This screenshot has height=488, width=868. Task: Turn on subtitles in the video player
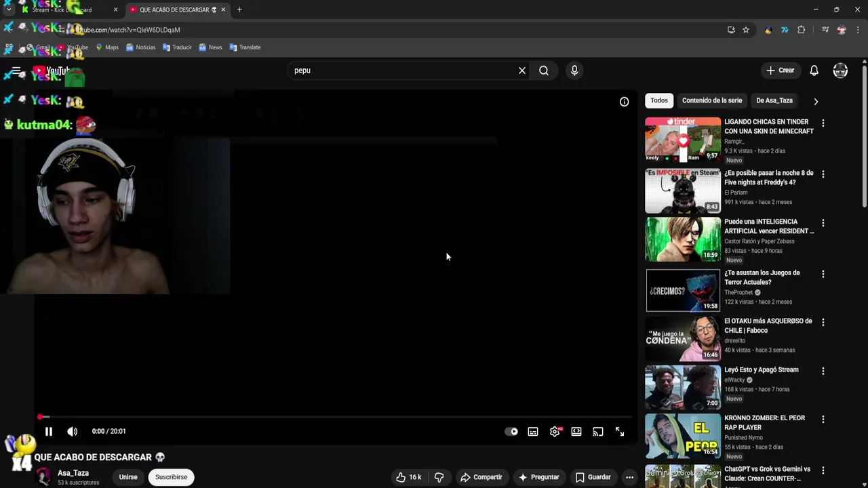tap(533, 432)
